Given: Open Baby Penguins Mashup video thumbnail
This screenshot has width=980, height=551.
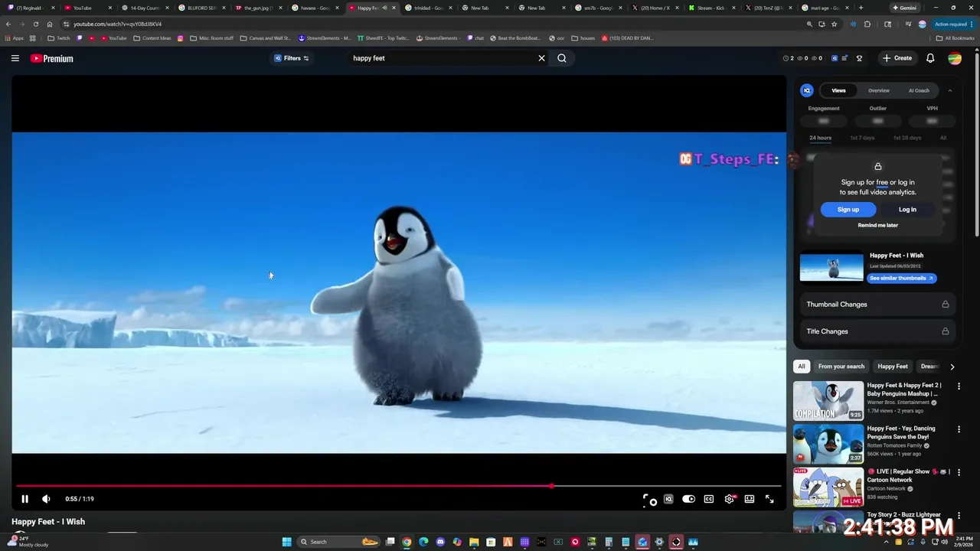Looking at the screenshot, I should coord(828,401).
